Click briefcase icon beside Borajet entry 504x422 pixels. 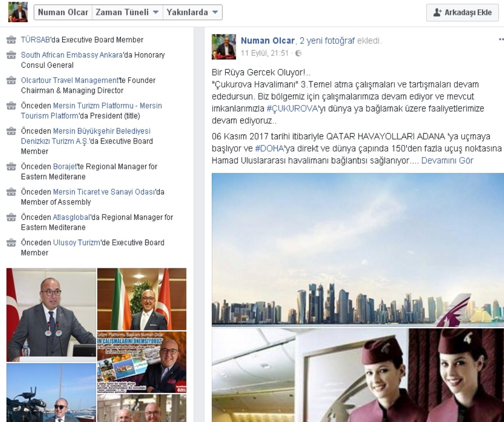(x=11, y=167)
